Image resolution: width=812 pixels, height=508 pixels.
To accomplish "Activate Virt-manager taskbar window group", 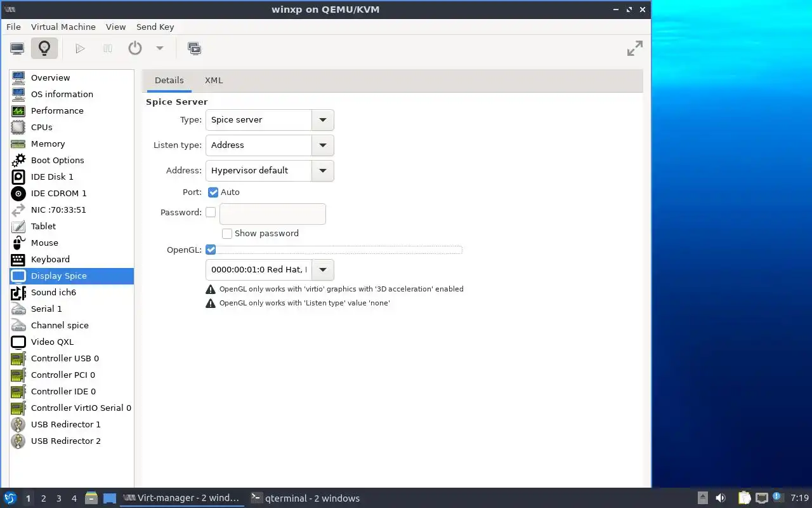I will coord(182,498).
